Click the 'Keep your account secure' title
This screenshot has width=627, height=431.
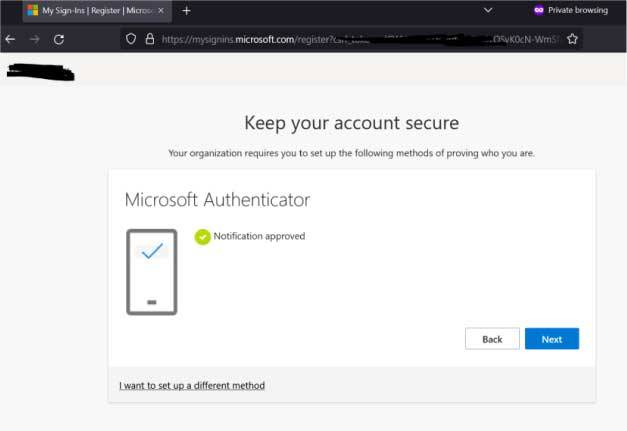[x=351, y=124]
